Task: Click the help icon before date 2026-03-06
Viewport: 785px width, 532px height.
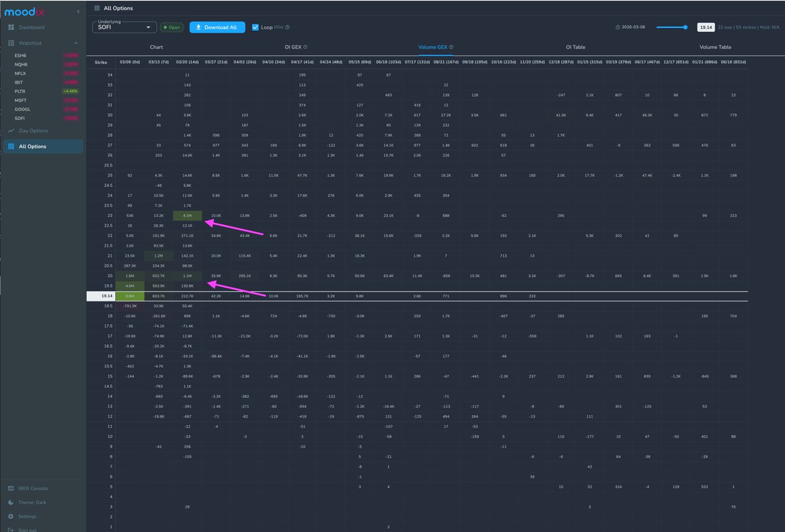Action: coord(618,27)
